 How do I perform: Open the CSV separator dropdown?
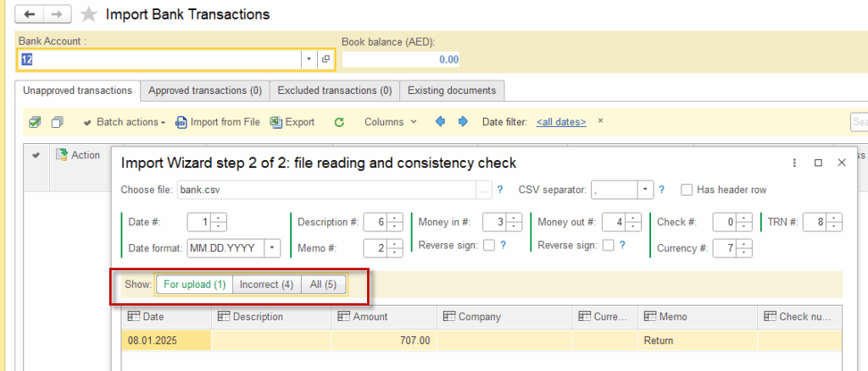(x=645, y=190)
